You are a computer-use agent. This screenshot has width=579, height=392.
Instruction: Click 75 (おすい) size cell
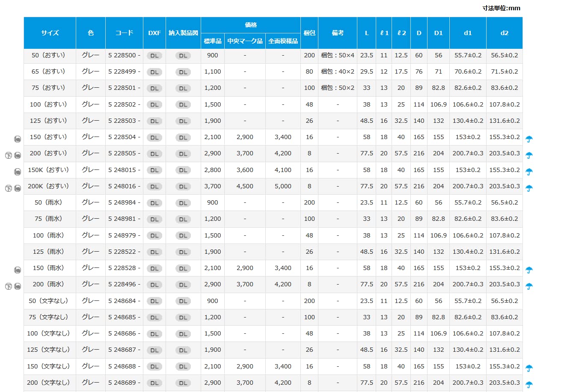[x=48, y=88]
